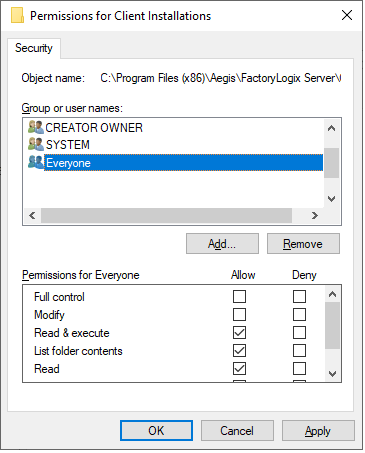Click the Object name path text

pos(220,78)
